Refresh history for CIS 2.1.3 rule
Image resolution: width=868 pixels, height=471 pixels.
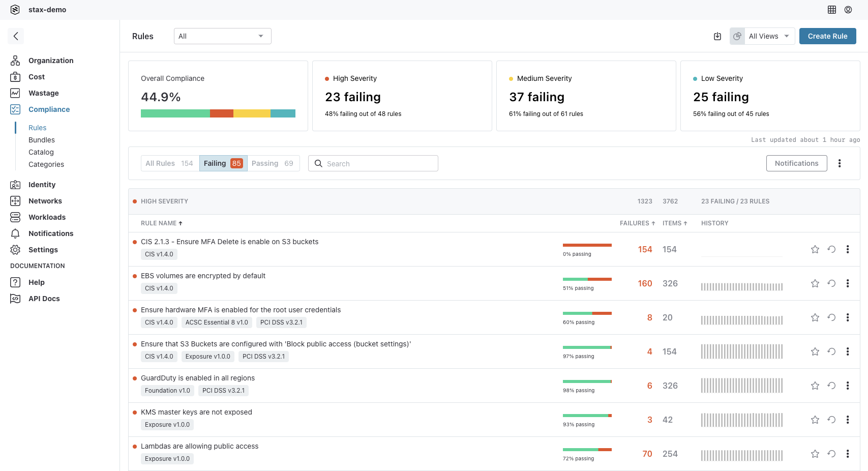pyautogui.click(x=831, y=249)
